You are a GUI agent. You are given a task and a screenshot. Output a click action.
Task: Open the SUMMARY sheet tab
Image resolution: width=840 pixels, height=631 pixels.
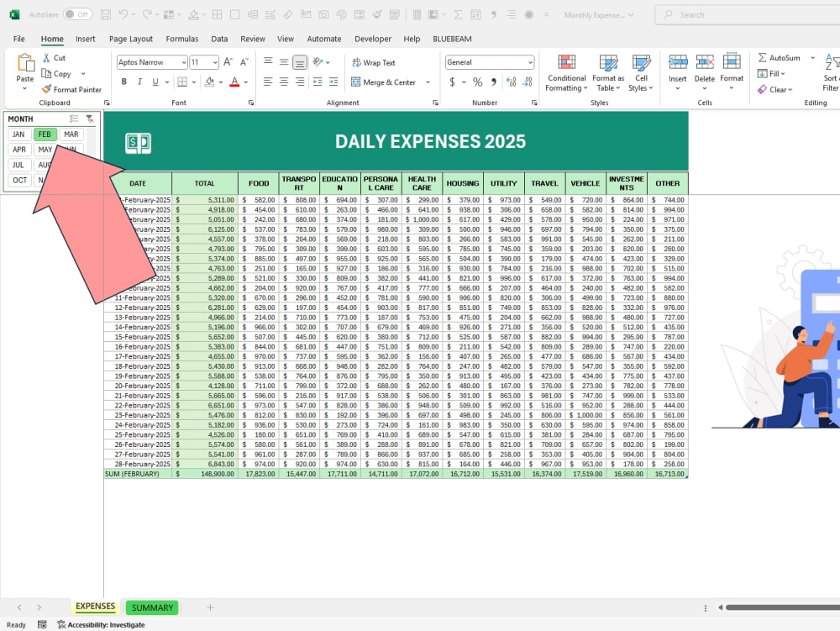pos(151,607)
